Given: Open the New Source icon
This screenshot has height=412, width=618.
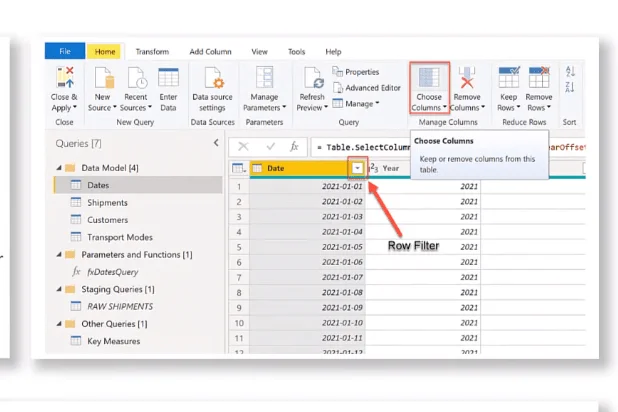Looking at the screenshot, I should (104, 77).
